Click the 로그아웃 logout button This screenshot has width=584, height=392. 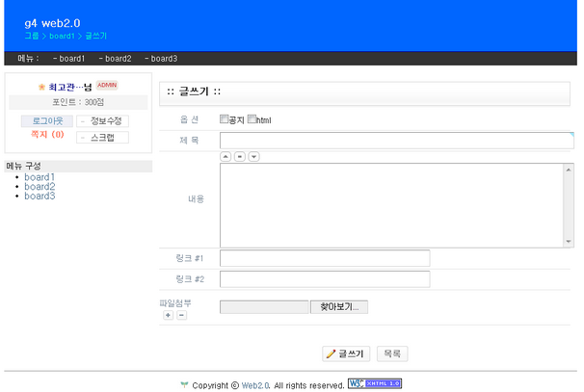coord(47,121)
